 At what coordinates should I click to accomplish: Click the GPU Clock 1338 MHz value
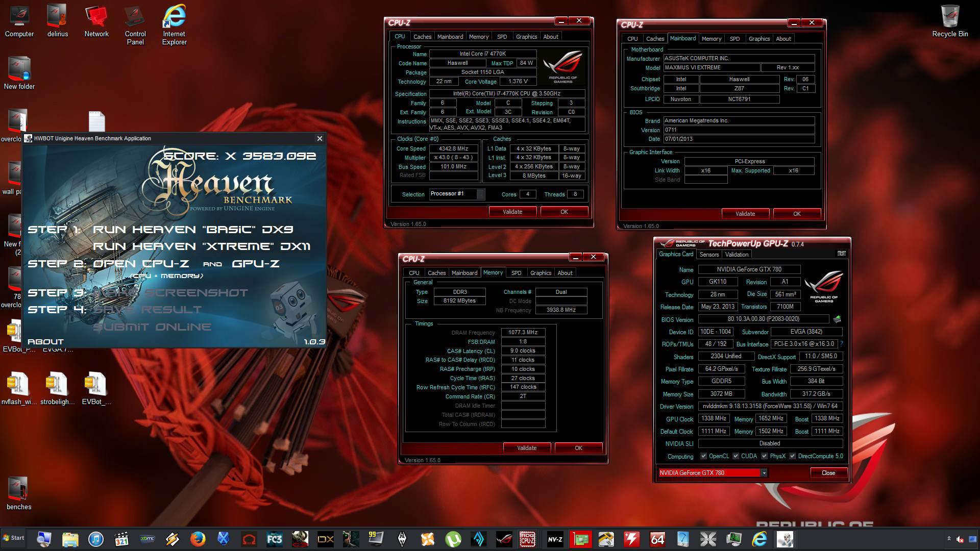pyautogui.click(x=714, y=418)
